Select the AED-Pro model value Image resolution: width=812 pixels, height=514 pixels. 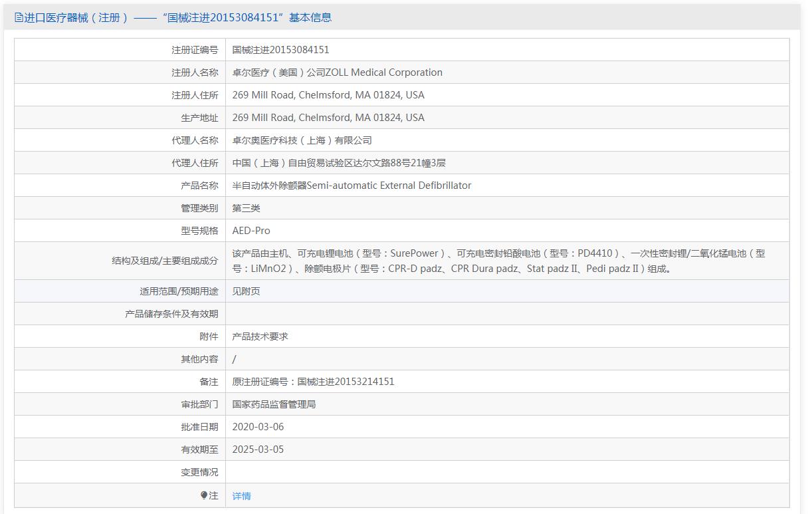[251, 231]
